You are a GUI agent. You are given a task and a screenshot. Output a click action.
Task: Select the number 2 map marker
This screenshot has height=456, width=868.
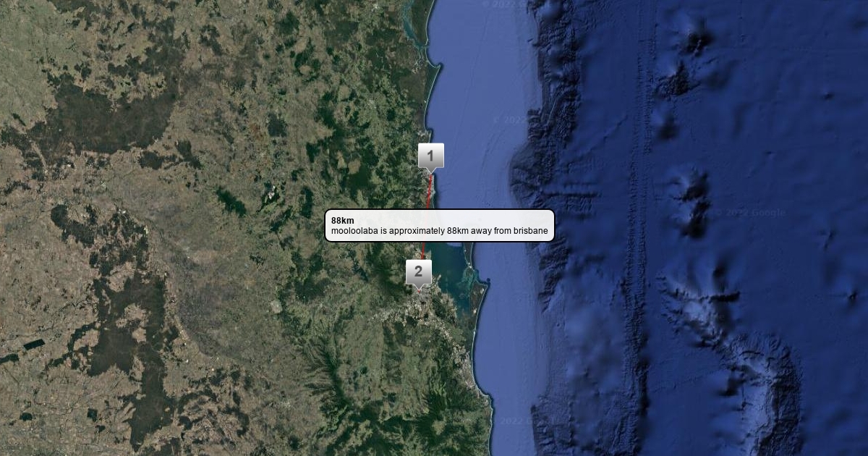click(418, 272)
